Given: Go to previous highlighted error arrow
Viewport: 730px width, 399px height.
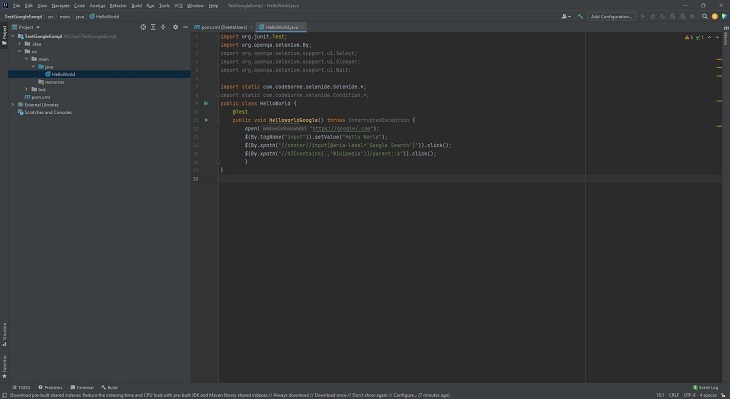Looking at the screenshot, I should point(710,37).
